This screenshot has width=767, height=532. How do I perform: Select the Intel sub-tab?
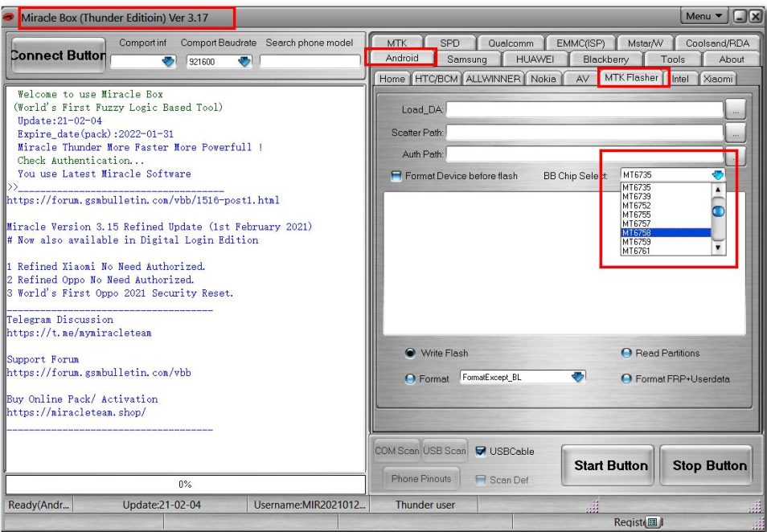point(680,79)
